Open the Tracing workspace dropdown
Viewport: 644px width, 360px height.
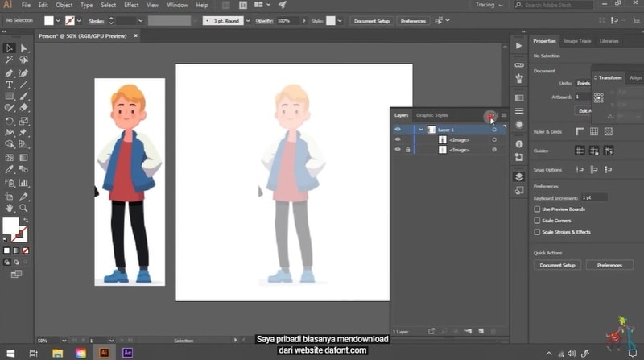pyautogui.click(x=489, y=5)
